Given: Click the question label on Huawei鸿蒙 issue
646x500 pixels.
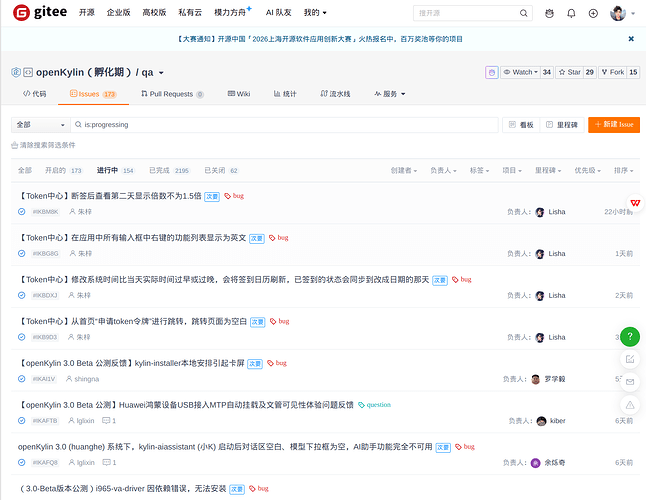Looking at the screenshot, I should (374, 405).
